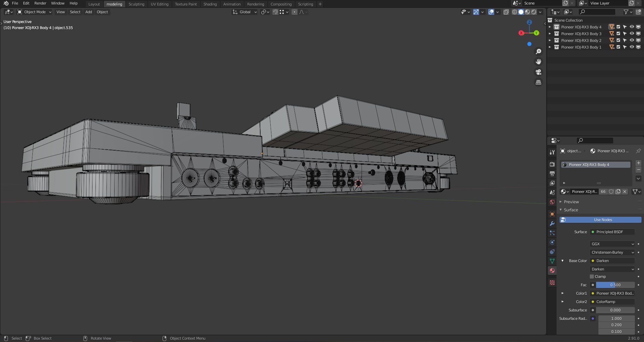Viewport: 644px width, 342px height.
Task: Uncheck exclude checkbox for Body 3
Action: 618,34
